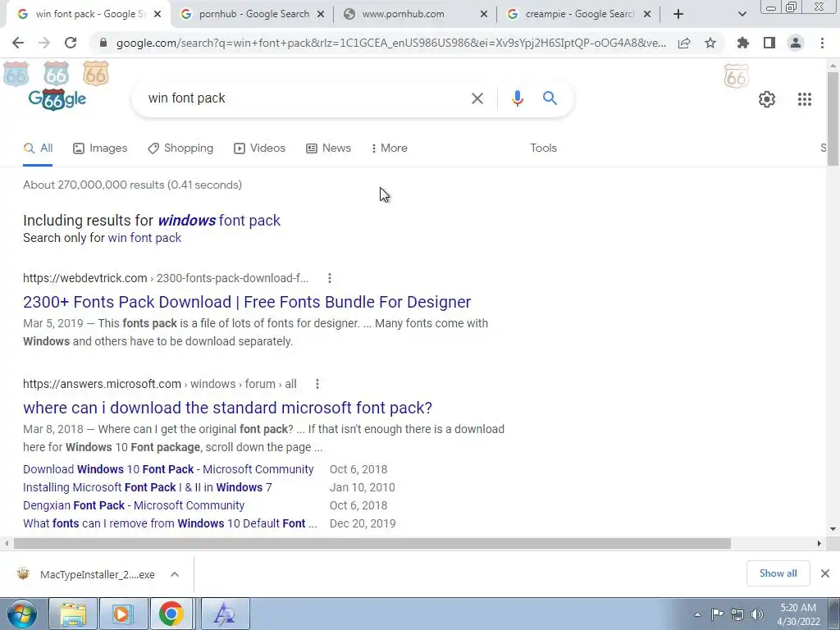
Task: Open the Google apps grid
Action: (805, 99)
